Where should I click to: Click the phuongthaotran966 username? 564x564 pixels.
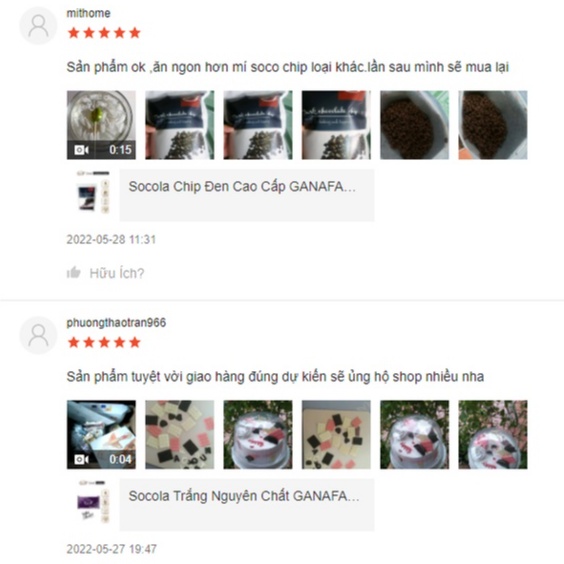(116, 323)
